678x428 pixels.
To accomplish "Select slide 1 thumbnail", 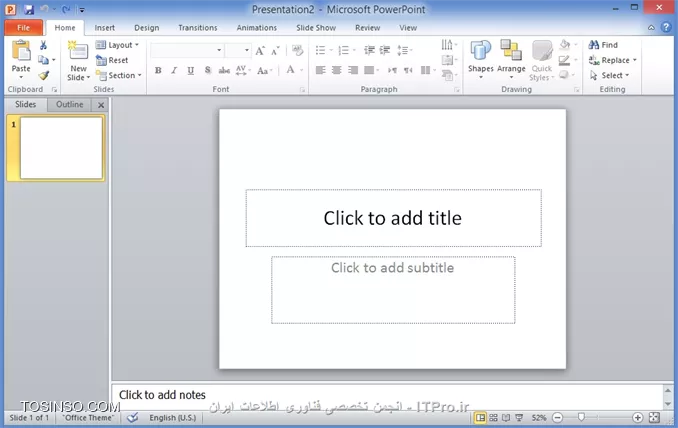I will pos(61,148).
